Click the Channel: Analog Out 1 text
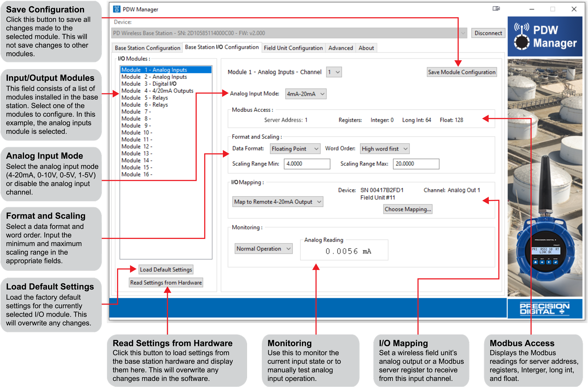Screen dimensions: 588x387 tap(452, 190)
